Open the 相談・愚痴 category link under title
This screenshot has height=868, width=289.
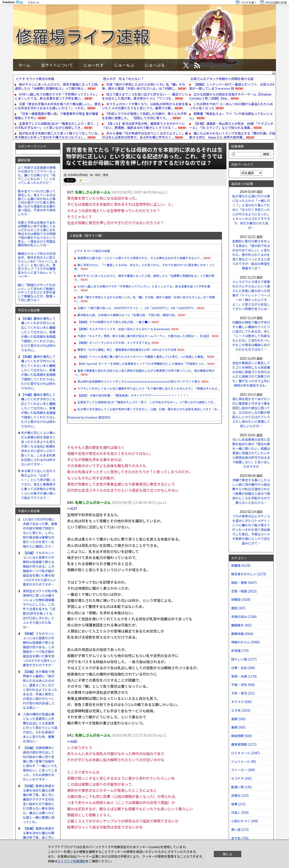(102, 175)
